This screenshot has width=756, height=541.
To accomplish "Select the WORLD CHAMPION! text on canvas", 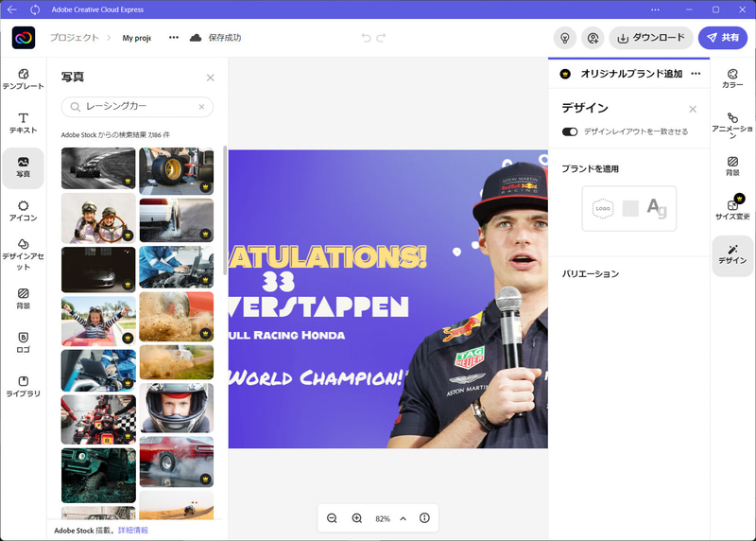I will 318,378.
